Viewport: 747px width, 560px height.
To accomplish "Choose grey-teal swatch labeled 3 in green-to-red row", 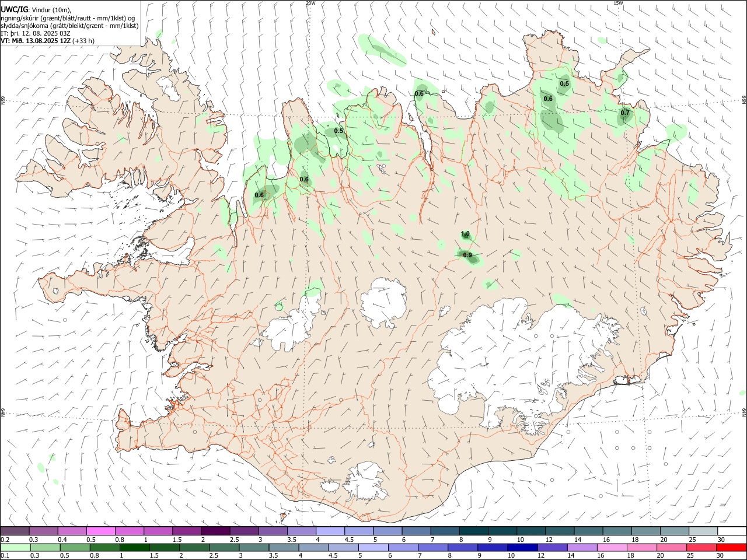I will click(254, 547).
